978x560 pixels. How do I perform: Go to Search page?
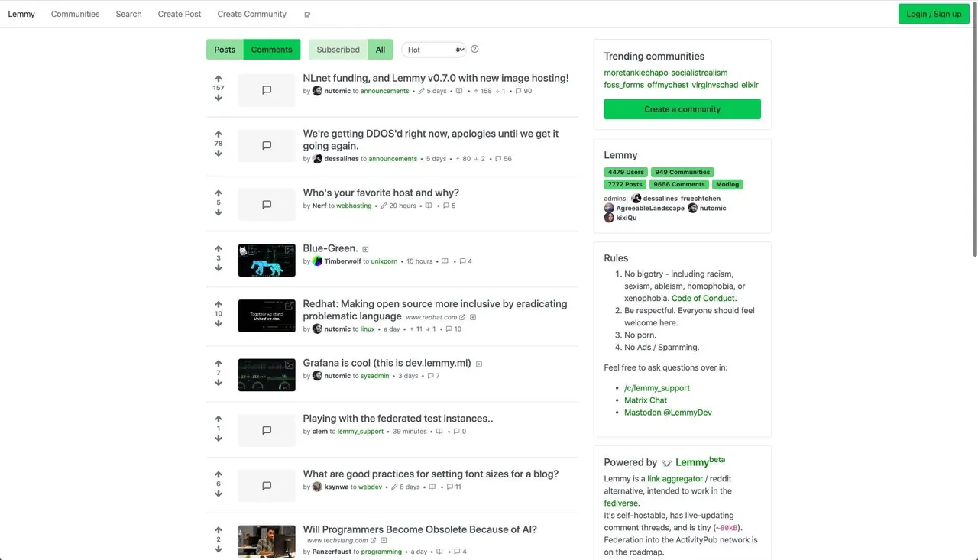128,14
